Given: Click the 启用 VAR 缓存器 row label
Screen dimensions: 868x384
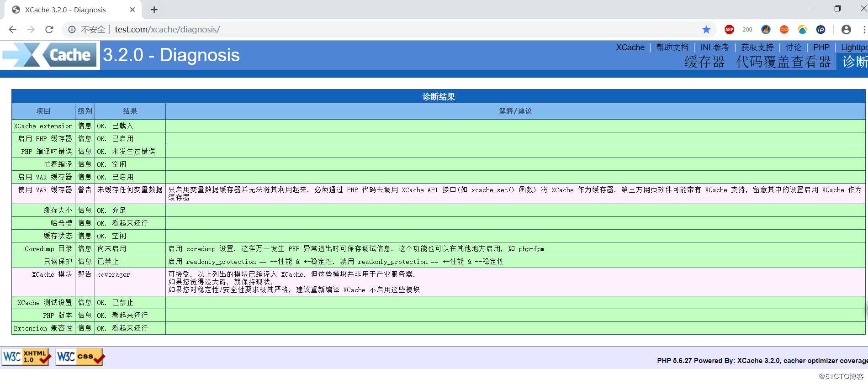Looking at the screenshot, I should click(x=45, y=177).
